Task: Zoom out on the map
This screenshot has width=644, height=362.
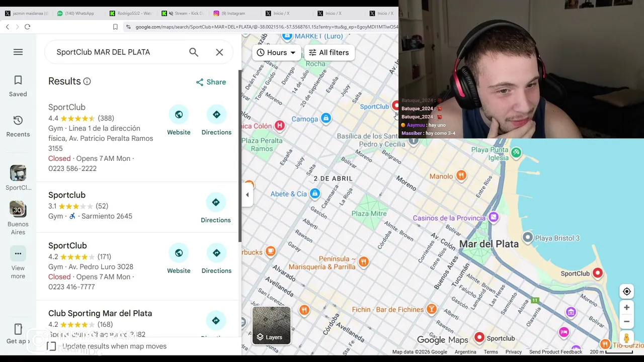Action: 626,322
